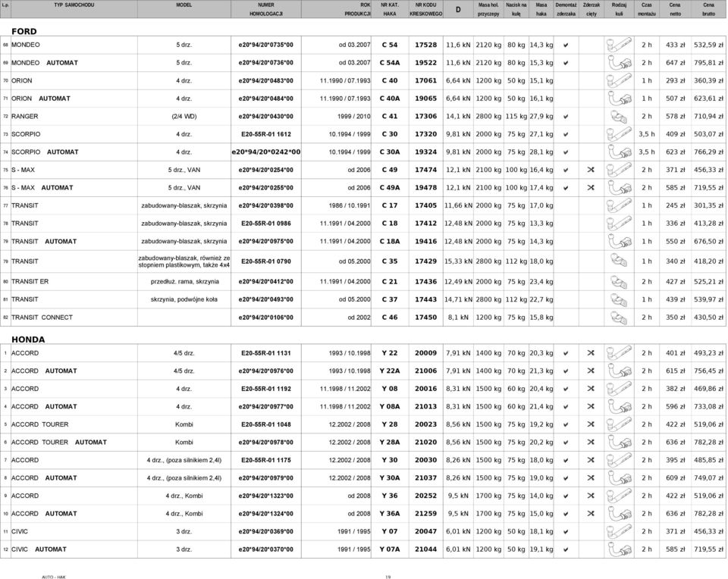This screenshot has height=579, width=728.
Task: Click the ball image in TRANSIT C 35 row
Action: (x=619, y=261)
